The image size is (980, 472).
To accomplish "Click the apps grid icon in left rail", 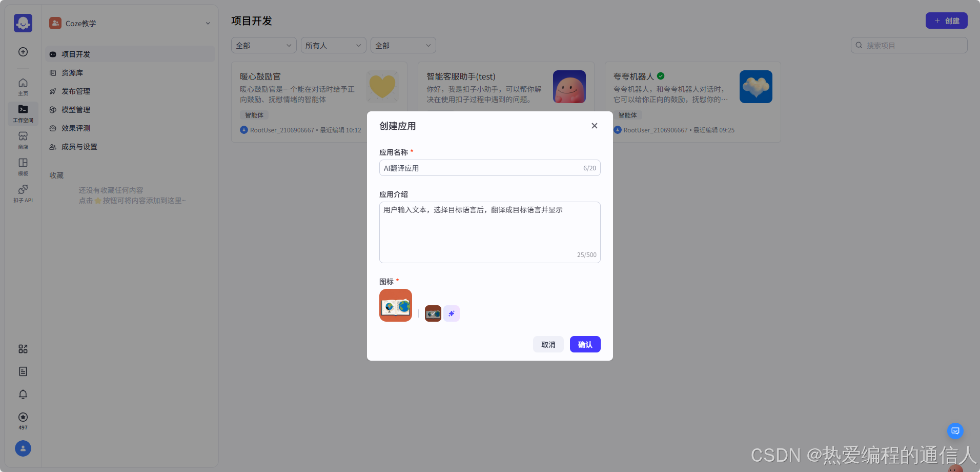I will (x=23, y=349).
